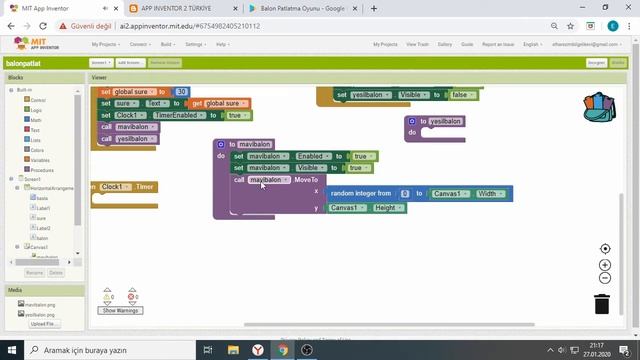The image size is (640, 360).
Task: Collapse the Canvas1 tree node
Action: pyautogui.click(x=18, y=247)
